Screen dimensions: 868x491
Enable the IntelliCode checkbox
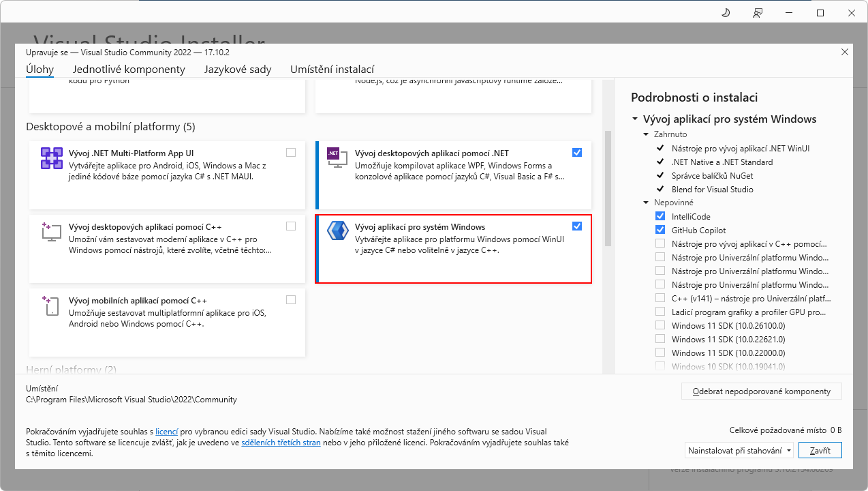pyautogui.click(x=660, y=215)
